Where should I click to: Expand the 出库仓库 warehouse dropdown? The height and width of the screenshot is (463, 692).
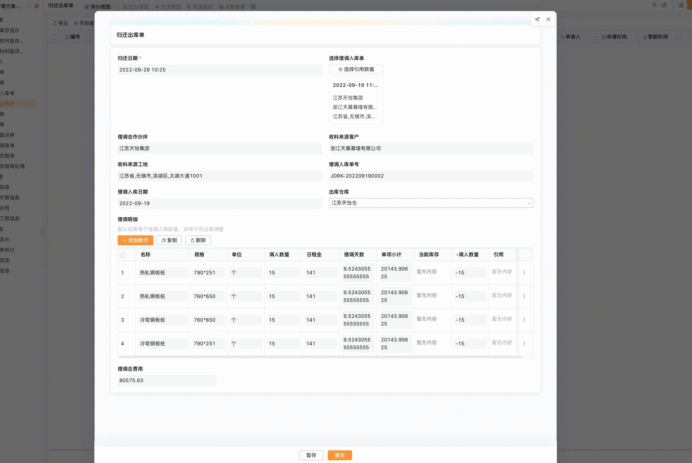[431, 203]
